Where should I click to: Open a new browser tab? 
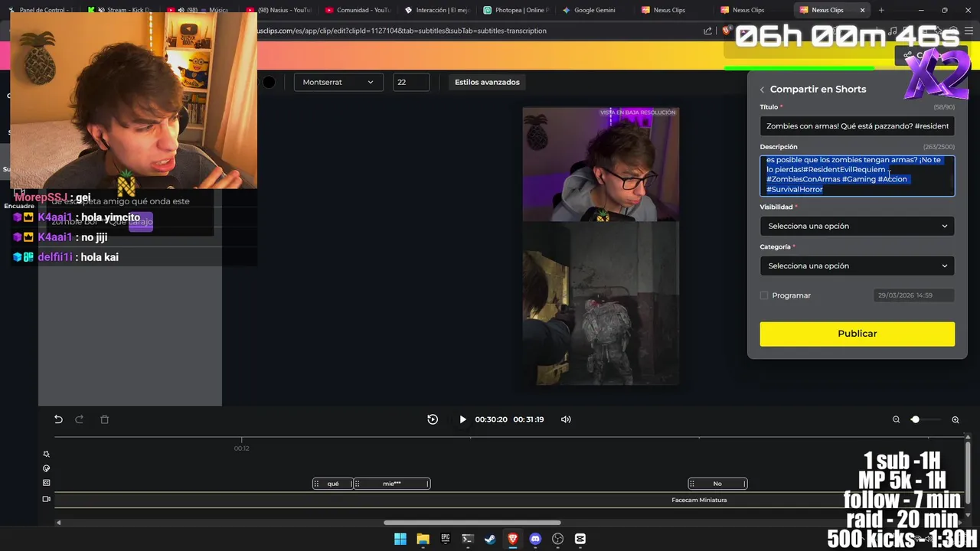pyautogui.click(x=881, y=10)
